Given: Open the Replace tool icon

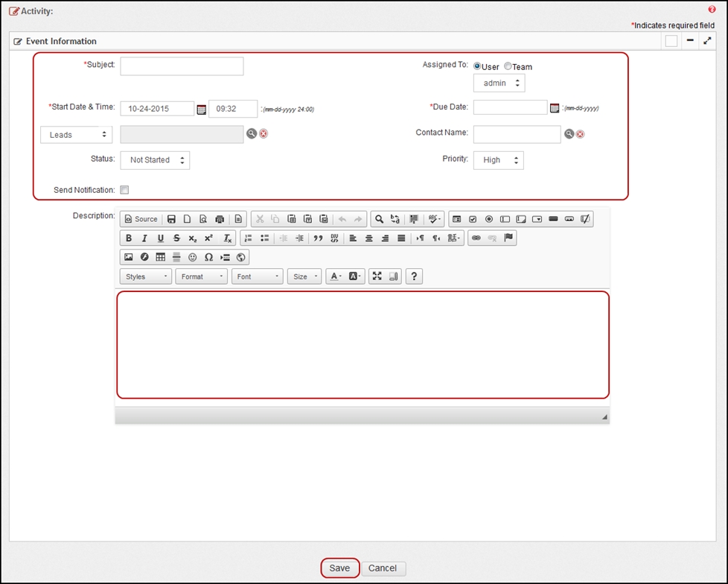Looking at the screenshot, I should click(395, 219).
